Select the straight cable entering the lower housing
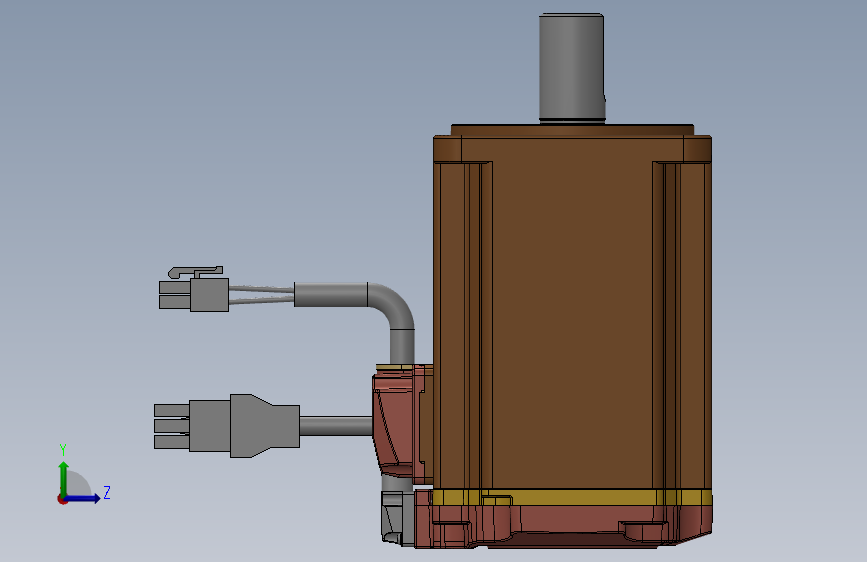This screenshot has width=867, height=562. [x=336, y=426]
